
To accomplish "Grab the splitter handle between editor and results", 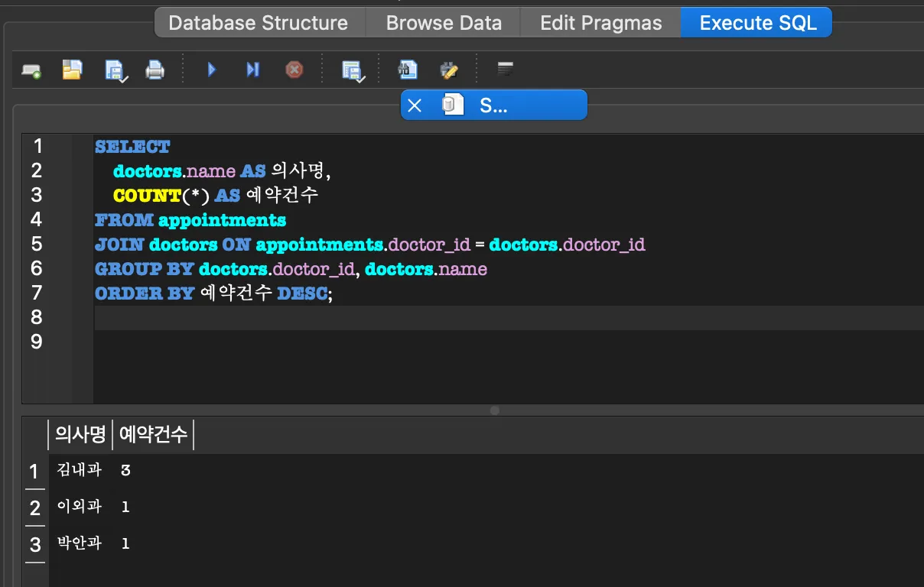I will coord(494,410).
